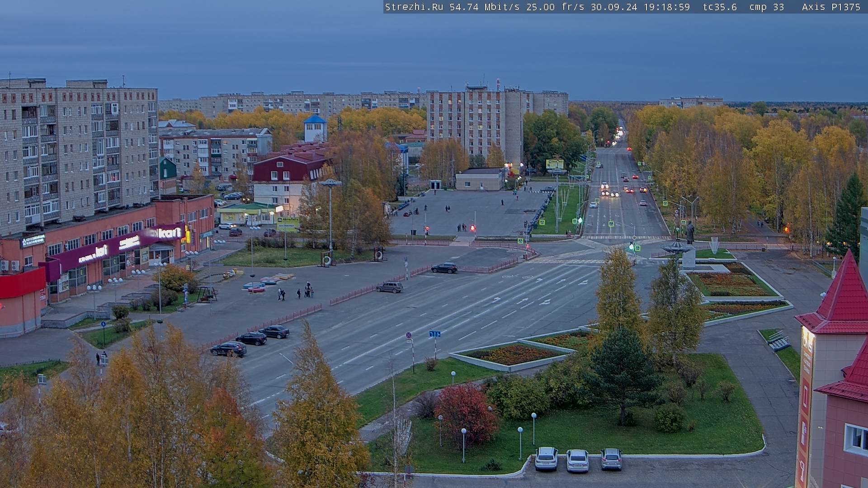Select the 54.74 Mbit/s bitrate readout
The height and width of the screenshot is (488, 868).
(x=484, y=7)
